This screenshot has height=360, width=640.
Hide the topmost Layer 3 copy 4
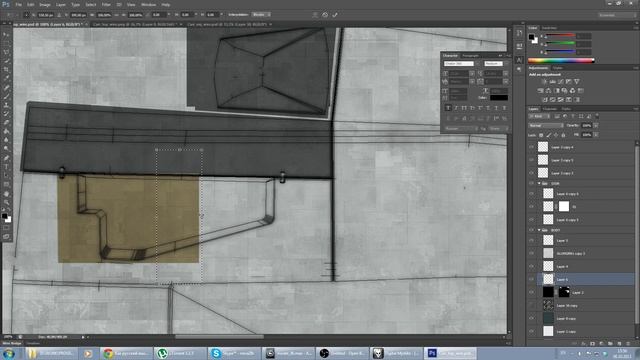531,147
